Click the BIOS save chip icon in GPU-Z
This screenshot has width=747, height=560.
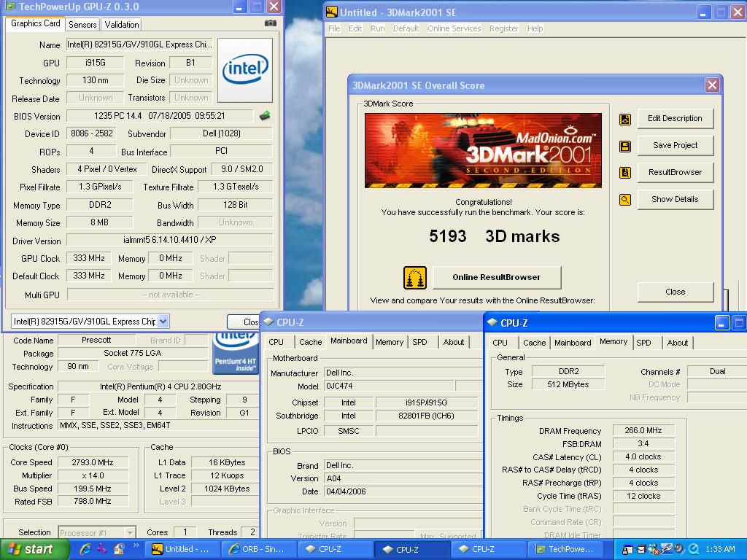tap(265, 115)
